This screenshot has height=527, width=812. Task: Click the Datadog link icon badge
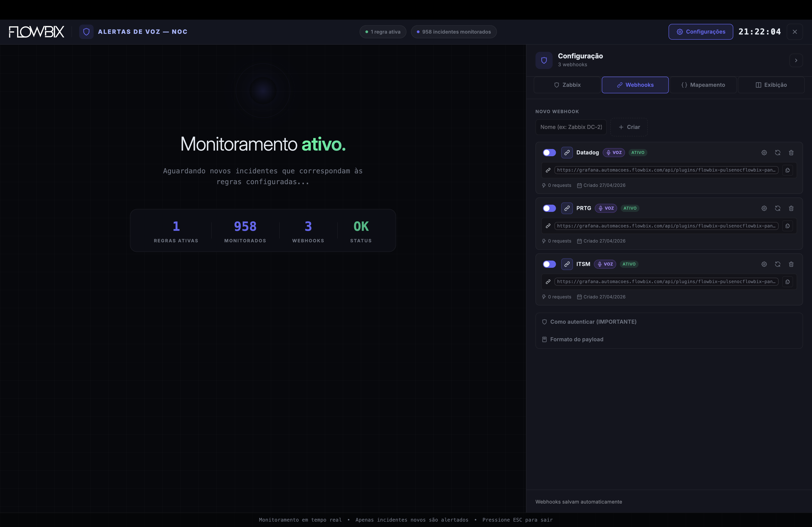[x=567, y=153]
